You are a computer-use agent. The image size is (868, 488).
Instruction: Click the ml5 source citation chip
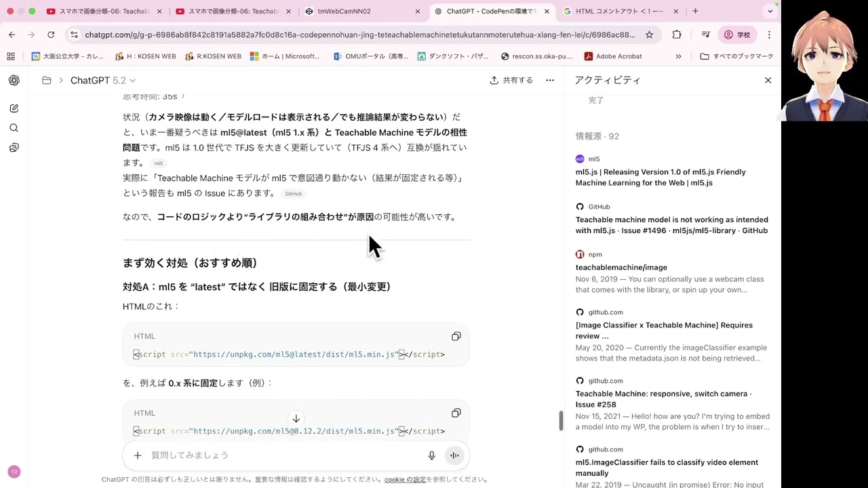pyautogui.click(x=158, y=163)
